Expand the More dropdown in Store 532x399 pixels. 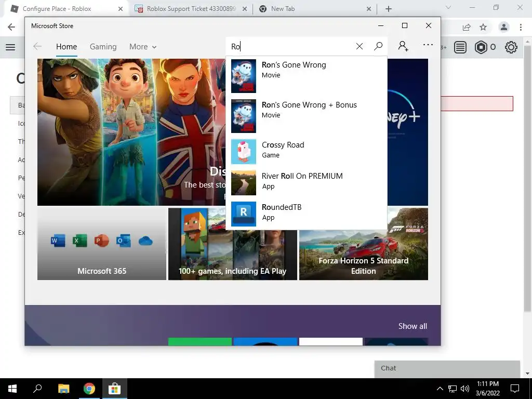point(143,47)
